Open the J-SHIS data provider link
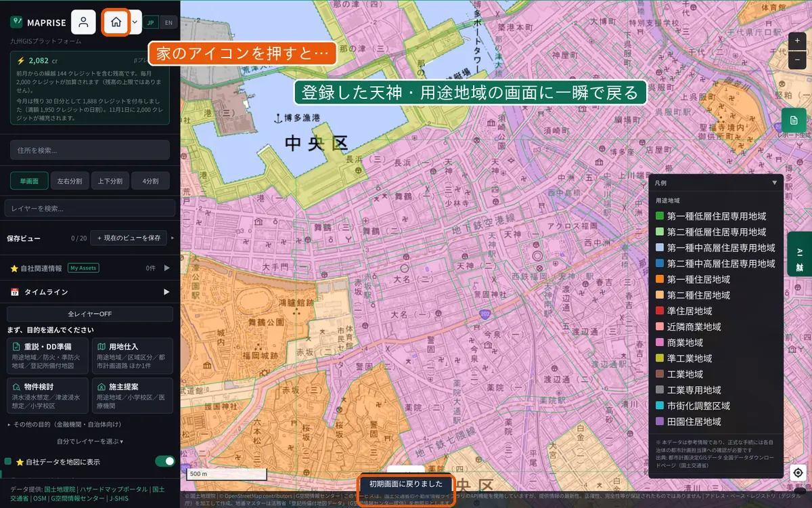Image resolution: width=812 pixels, height=508 pixels. [120, 498]
